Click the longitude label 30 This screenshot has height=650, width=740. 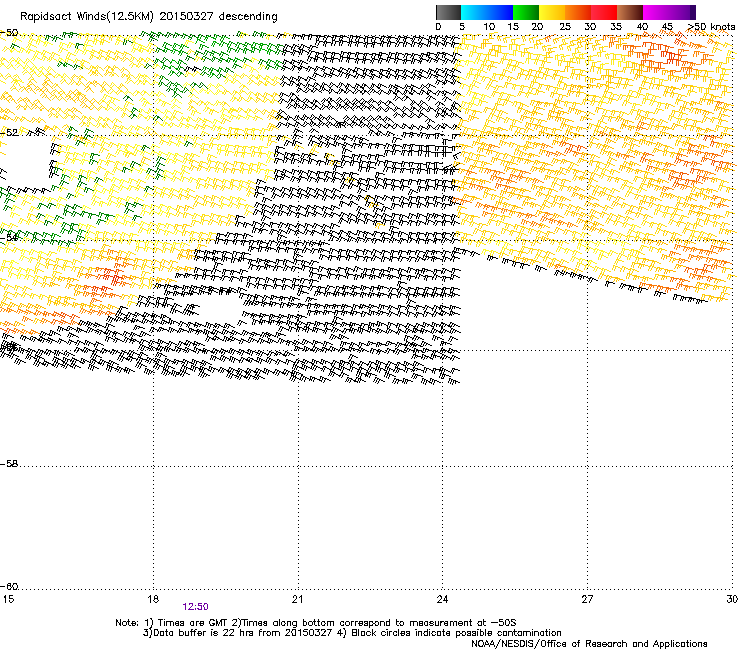coord(732,599)
